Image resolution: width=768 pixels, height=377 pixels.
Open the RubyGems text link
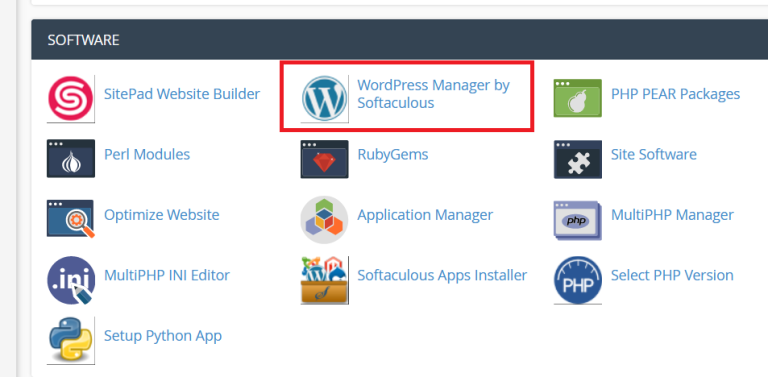(x=393, y=155)
